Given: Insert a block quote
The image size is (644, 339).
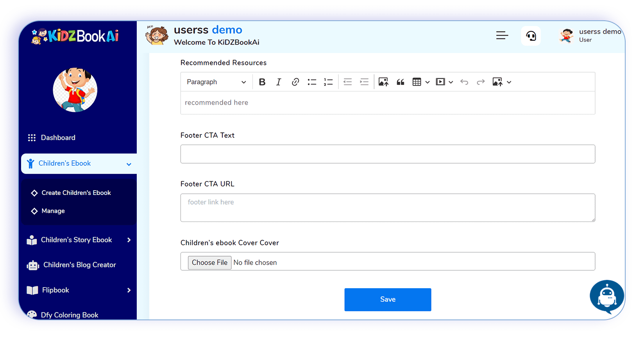Looking at the screenshot, I should (x=400, y=82).
